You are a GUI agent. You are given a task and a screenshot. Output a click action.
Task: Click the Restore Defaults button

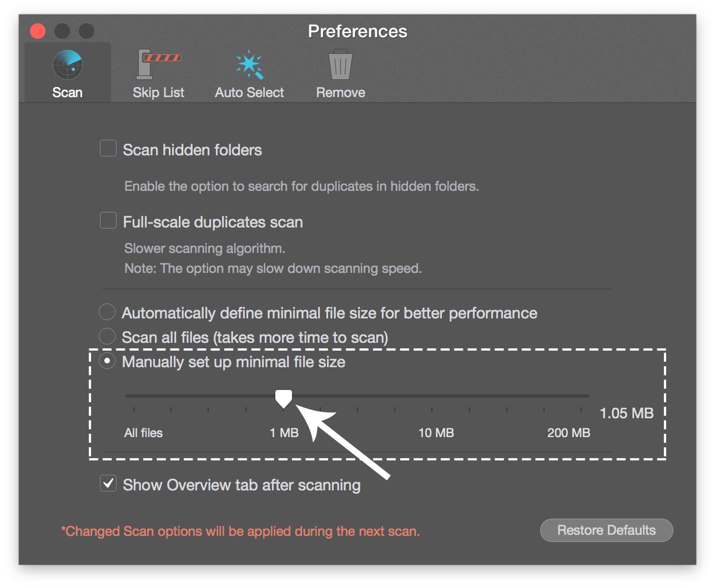coord(606,530)
